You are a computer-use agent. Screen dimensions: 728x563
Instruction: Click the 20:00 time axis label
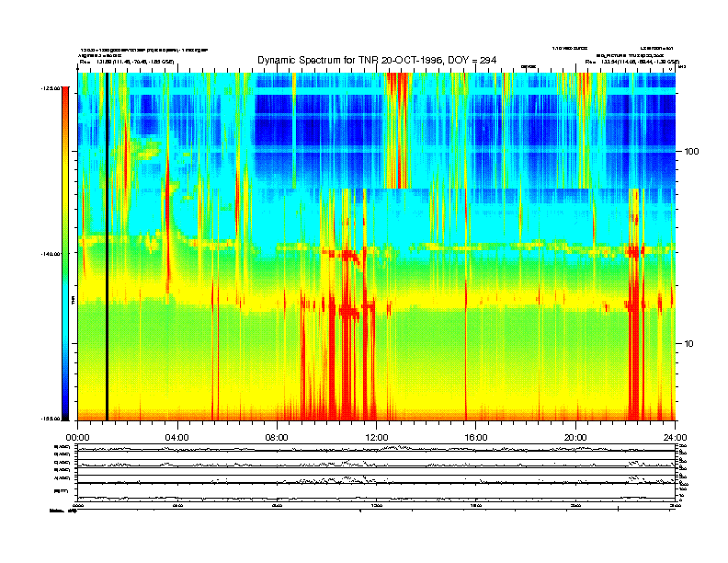click(x=575, y=437)
